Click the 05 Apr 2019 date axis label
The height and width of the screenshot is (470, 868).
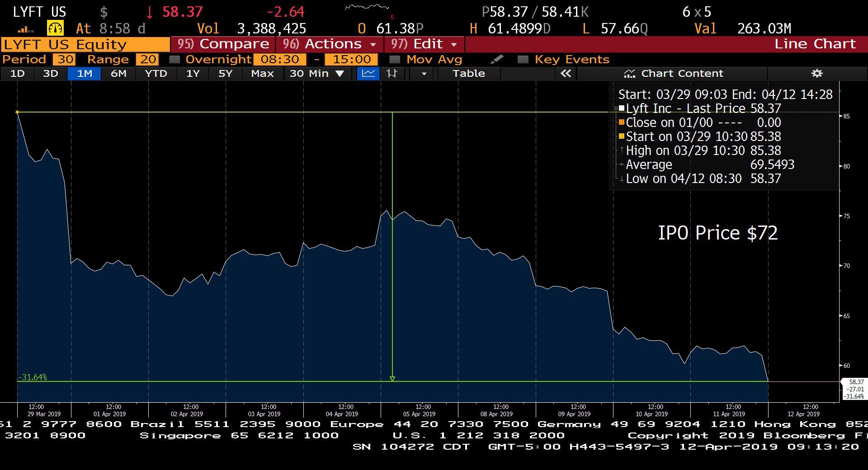[419, 414]
